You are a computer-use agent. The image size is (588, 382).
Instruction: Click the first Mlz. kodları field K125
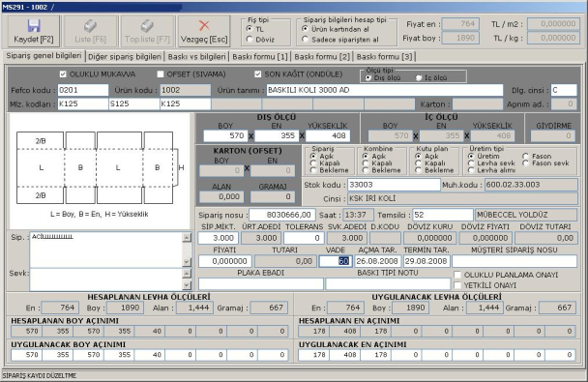[x=83, y=103]
